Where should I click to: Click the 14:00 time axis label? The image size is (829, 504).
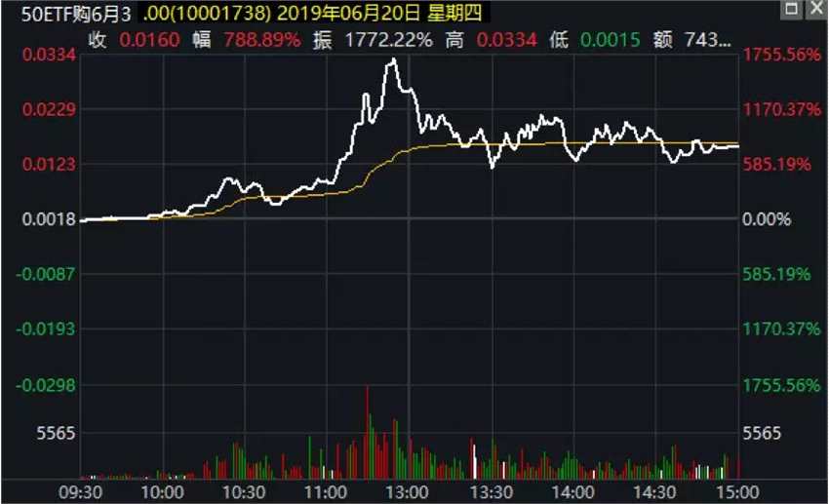[x=573, y=492]
